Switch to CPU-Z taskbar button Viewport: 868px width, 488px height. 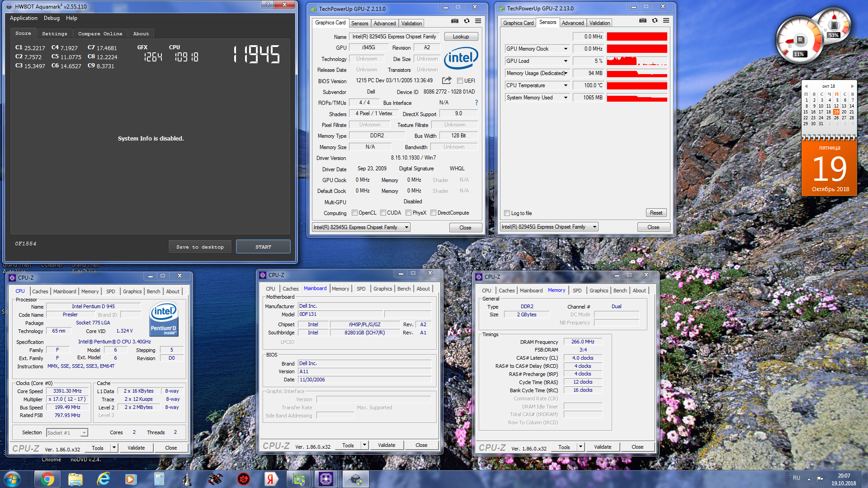(326, 479)
